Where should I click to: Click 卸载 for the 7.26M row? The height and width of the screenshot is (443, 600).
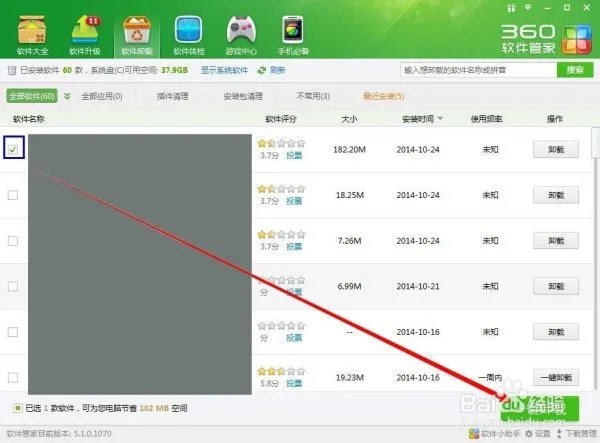(556, 241)
